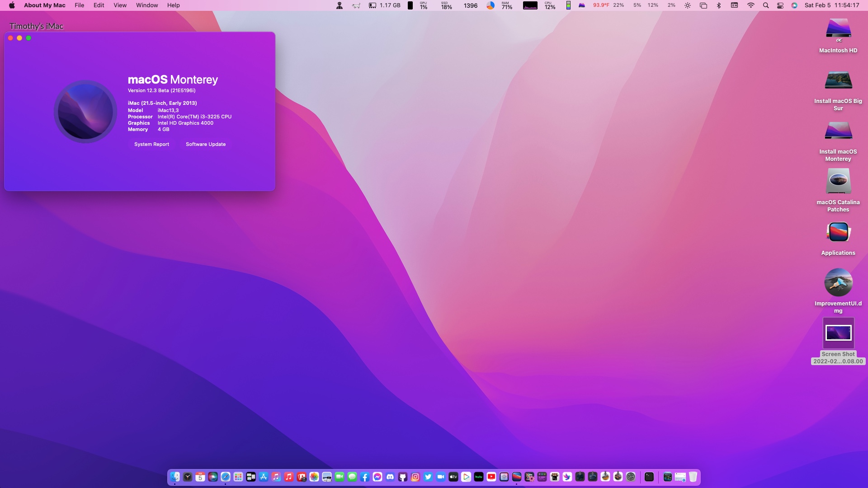Open Install macOS Big Sur volume
Viewport: 868px width, 488px height.
pyautogui.click(x=838, y=80)
